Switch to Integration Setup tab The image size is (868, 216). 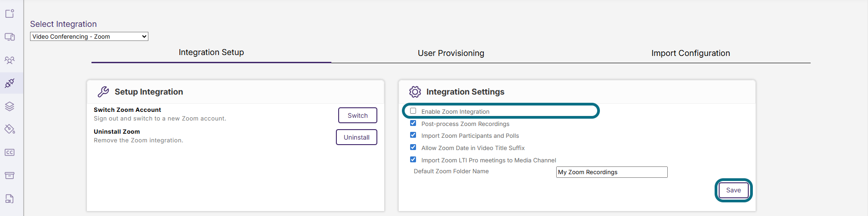[211, 52]
